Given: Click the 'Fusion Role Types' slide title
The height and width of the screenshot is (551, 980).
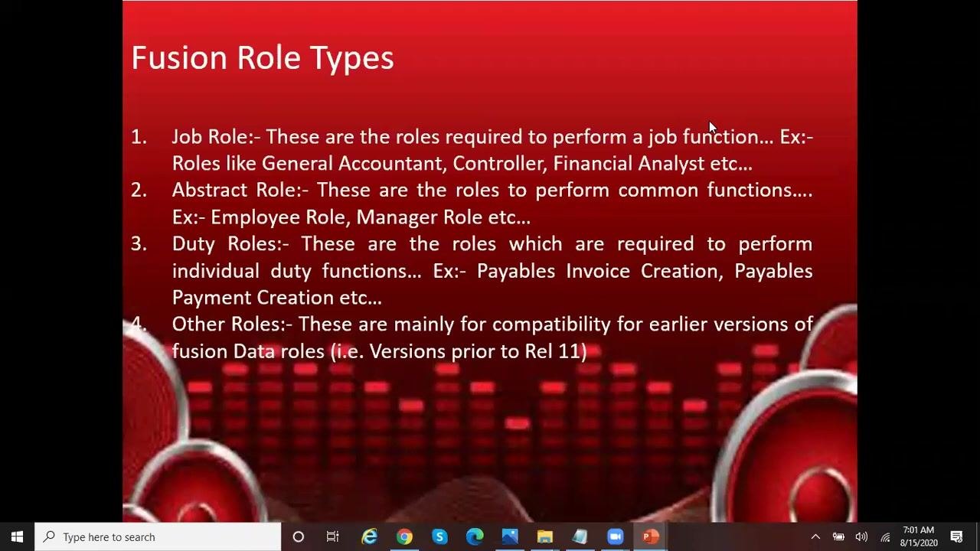Looking at the screenshot, I should [263, 58].
